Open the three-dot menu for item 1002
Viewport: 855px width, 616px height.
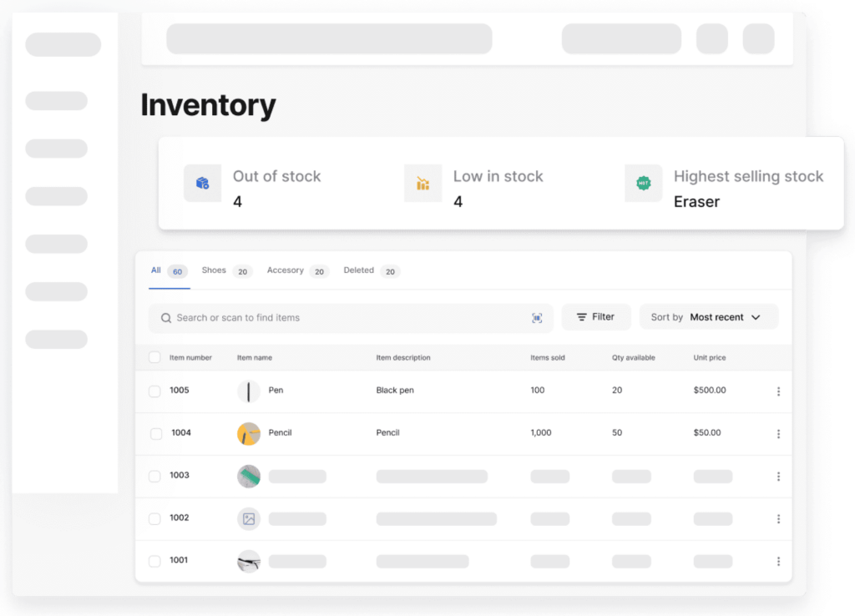tap(778, 519)
